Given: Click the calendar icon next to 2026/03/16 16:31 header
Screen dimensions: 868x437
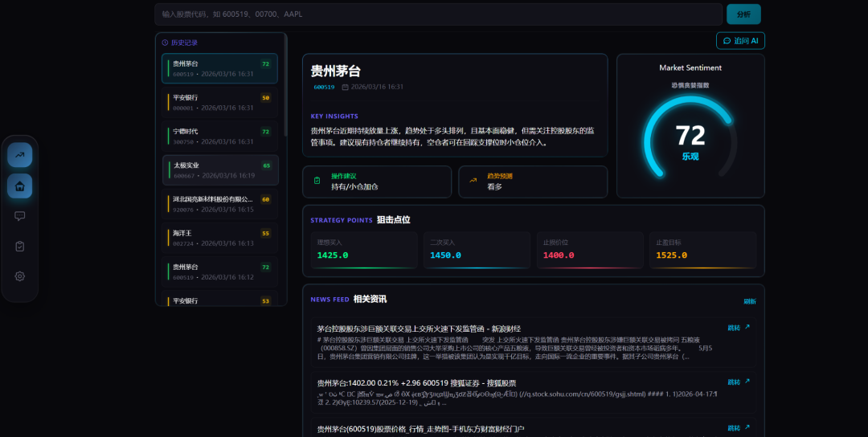Looking at the screenshot, I should tap(346, 87).
